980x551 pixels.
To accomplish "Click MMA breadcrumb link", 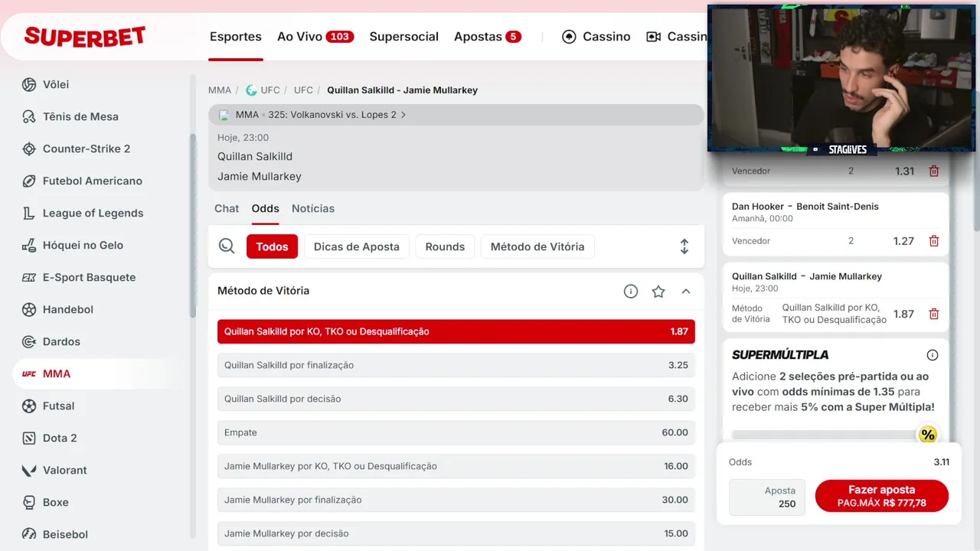I will [220, 90].
